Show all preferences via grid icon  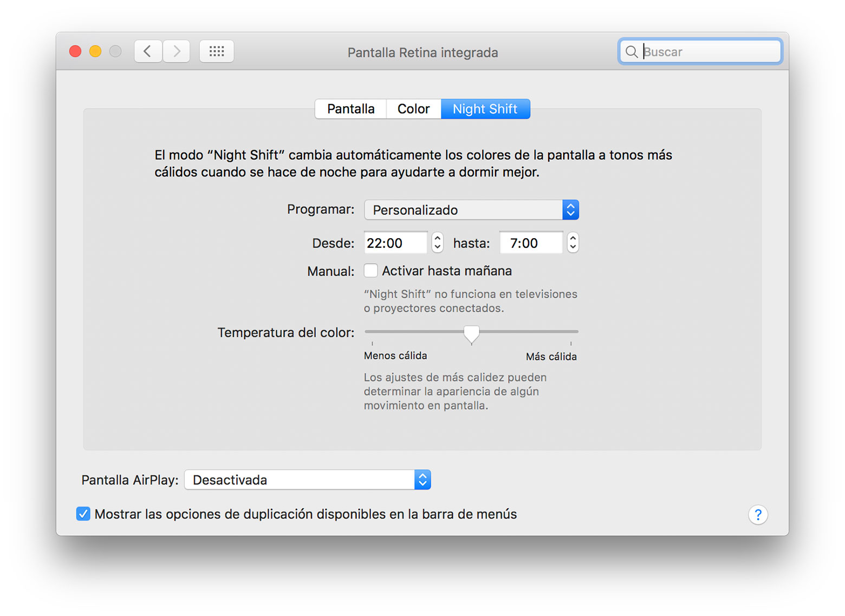click(217, 51)
